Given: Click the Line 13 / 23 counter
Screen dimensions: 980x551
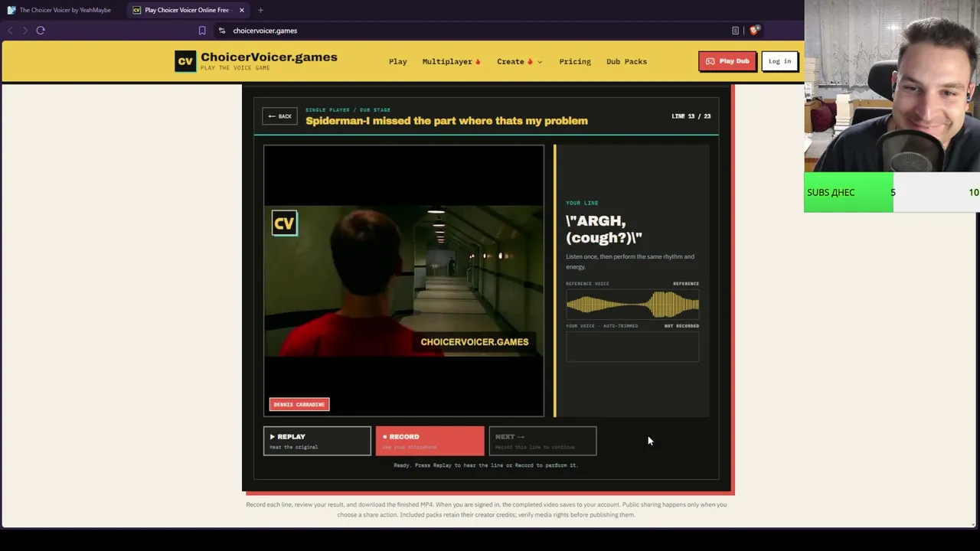Looking at the screenshot, I should (x=691, y=116).
